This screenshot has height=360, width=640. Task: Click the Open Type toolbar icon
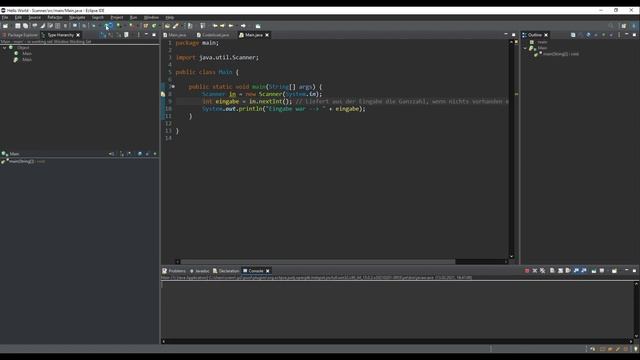tap(167, 26)
